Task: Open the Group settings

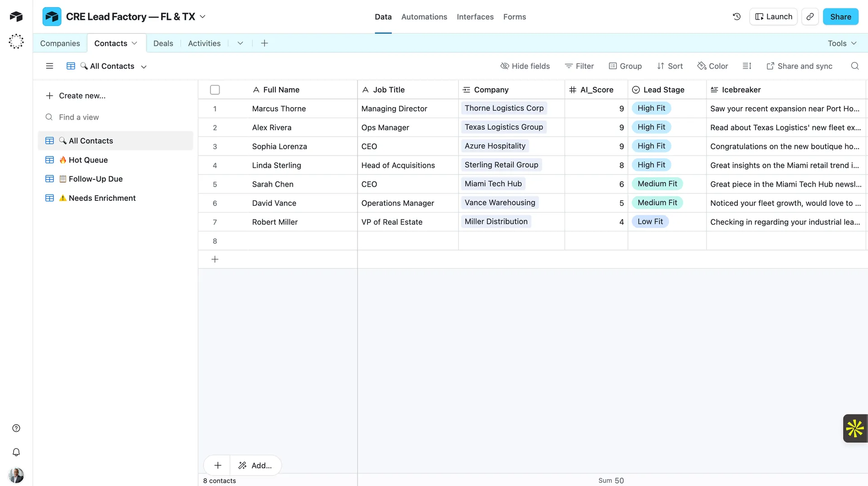Action: pyautogui.click(x=626, y=66)
